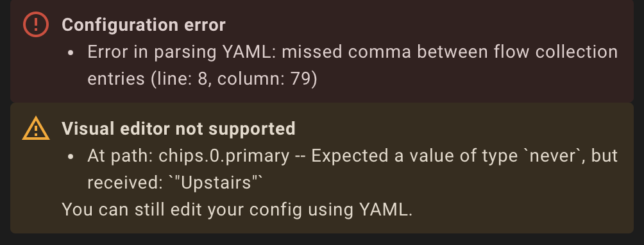The image size is (644, 245).
Task: Click the received "Upstairs" value
Action: pyautogui.click(x=216, y=182)
